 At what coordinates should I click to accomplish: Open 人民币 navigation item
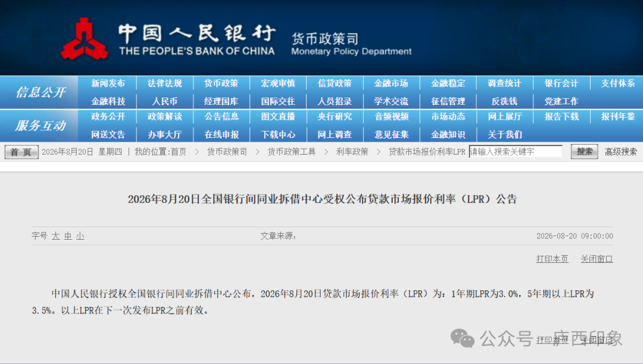[x=164, y=101]
